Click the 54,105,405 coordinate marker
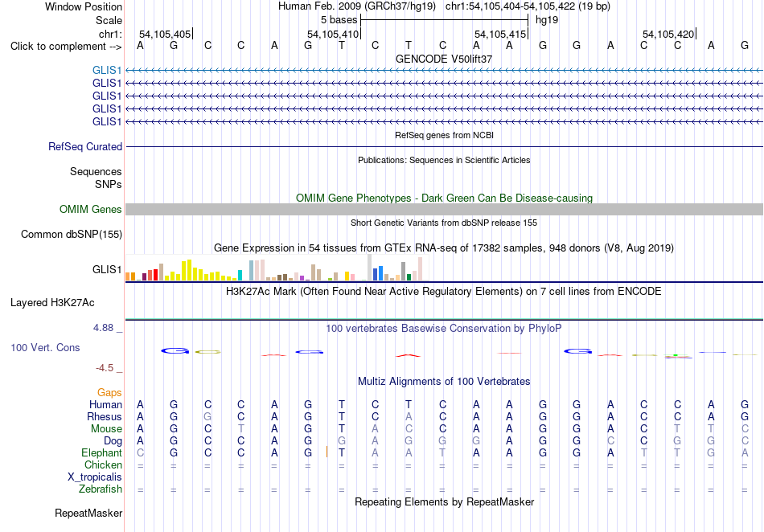The height and width of the screenshot is (532, 764). (x=165, y=34)
